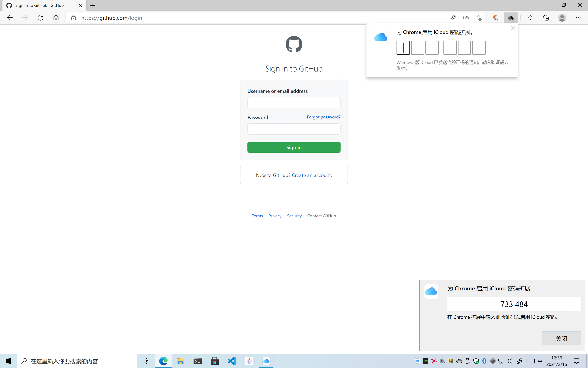Focus the Password field
This screenshot has width=588, height=368.
(294, 129)
